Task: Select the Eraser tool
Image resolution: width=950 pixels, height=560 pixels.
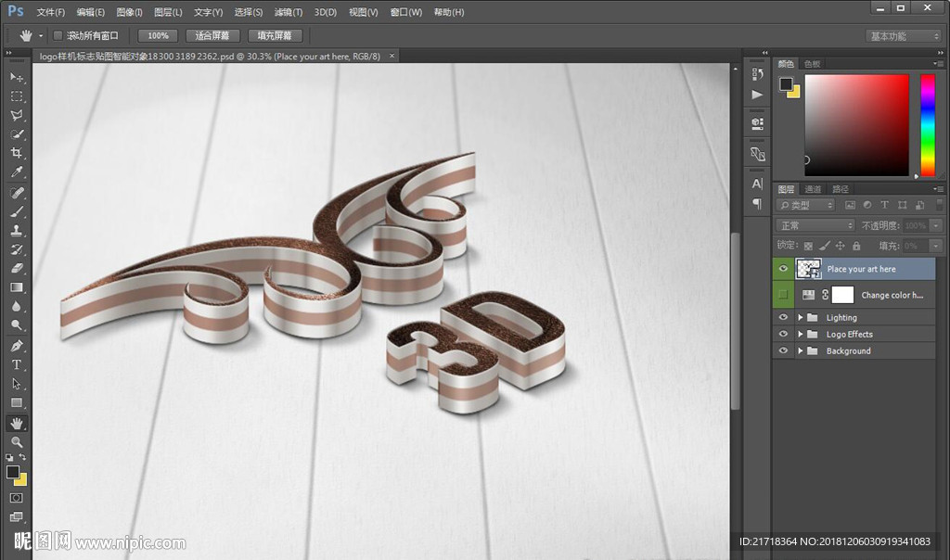Action: [17, 269]
